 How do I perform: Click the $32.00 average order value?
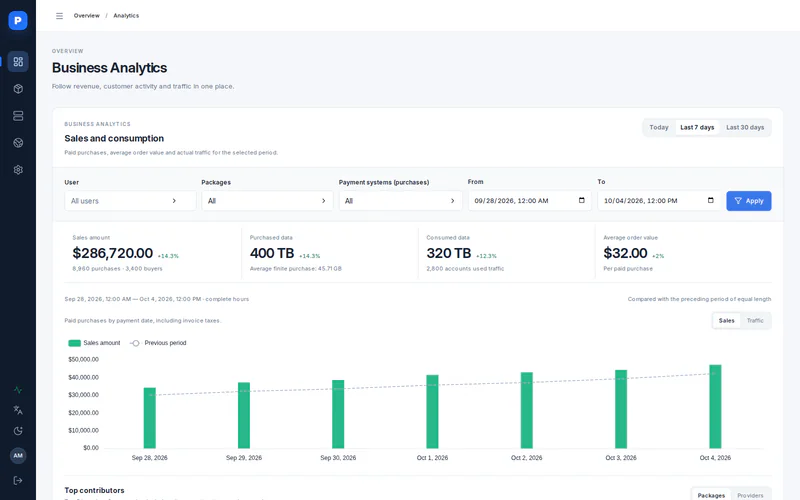click(625, 253)
